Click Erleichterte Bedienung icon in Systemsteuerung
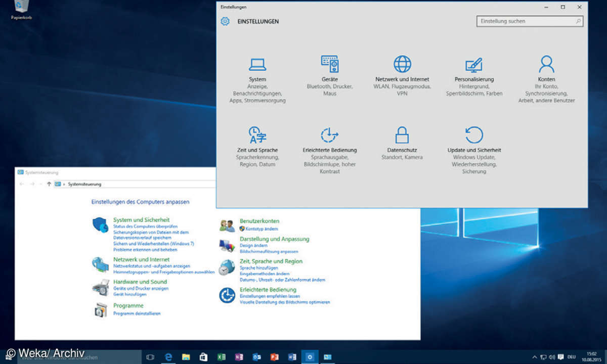607x364 pixels. pos(227,295)
